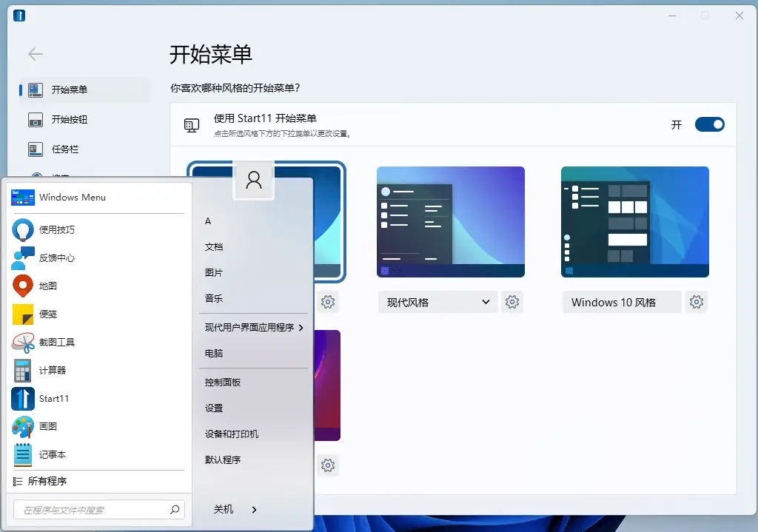Open 记事本 from the start menu
Screen dimensions: 758x532
(22, 454)
